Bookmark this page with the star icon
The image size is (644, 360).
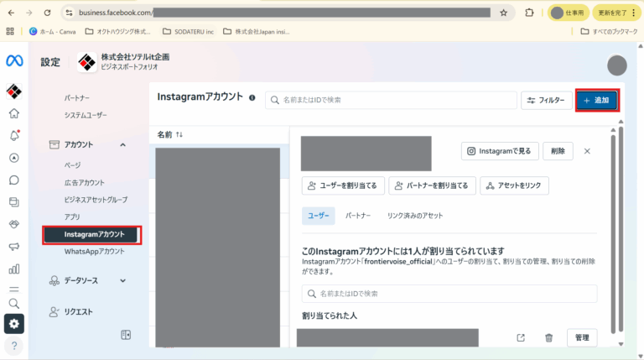click(503, 13)
